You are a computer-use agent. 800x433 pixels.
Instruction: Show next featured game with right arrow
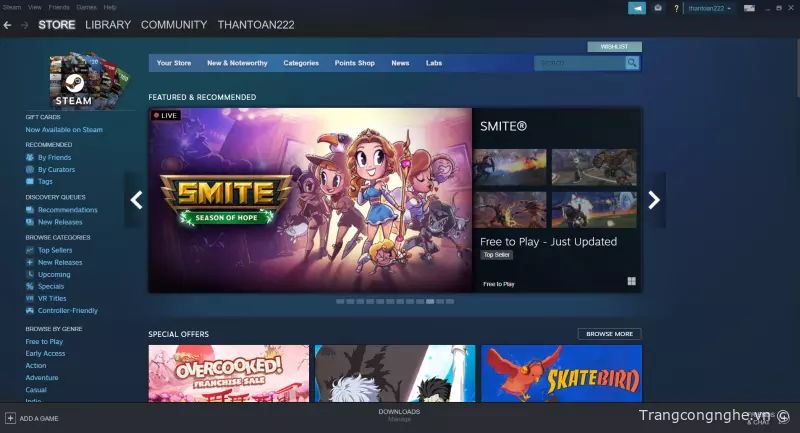654,200
